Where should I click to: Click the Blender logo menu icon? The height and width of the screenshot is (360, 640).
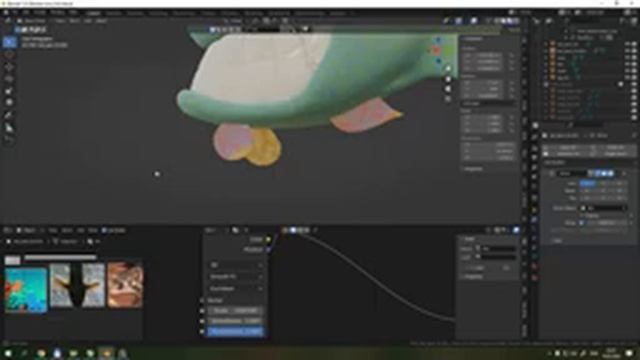point(6,13)
